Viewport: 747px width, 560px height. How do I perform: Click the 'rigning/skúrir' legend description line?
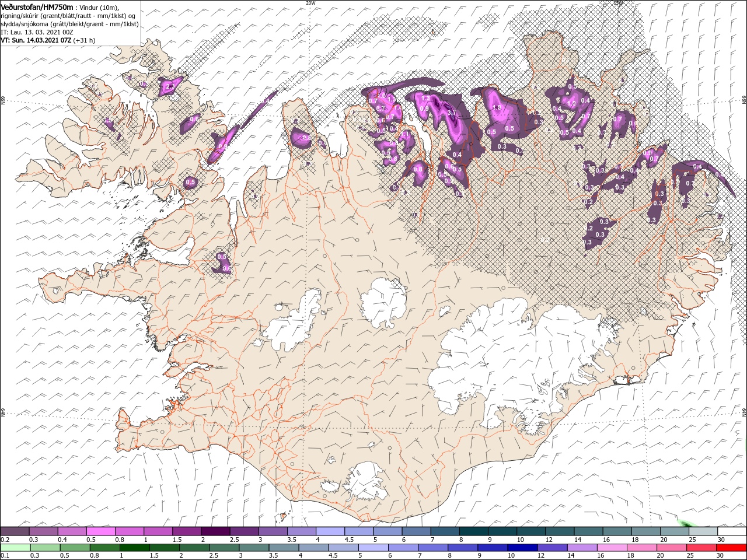tap(68, 16)
